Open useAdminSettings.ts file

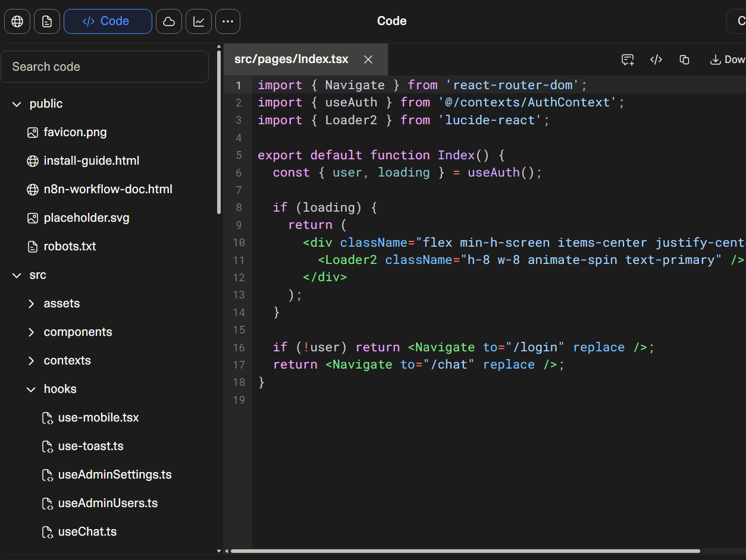tap(114, 475)
